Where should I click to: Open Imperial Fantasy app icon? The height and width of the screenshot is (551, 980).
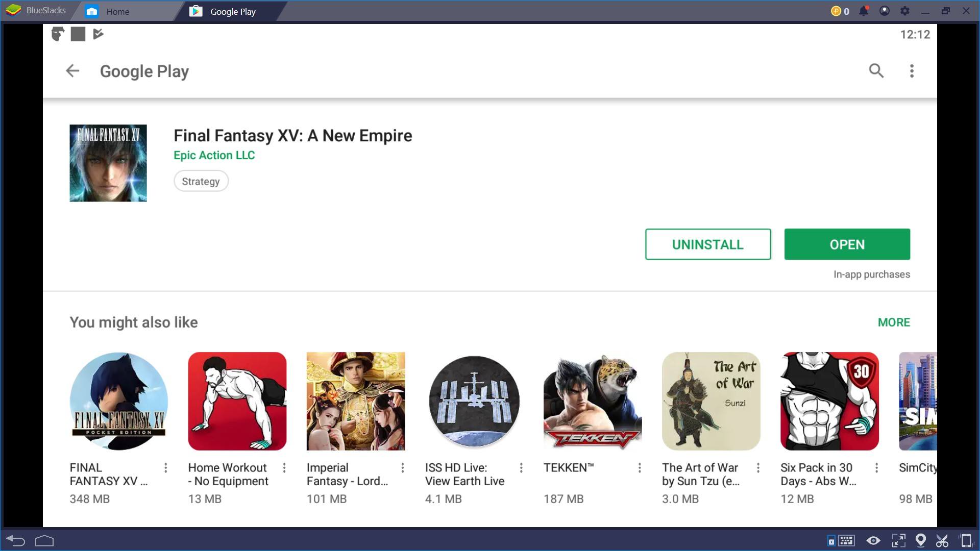click(356, 401)
